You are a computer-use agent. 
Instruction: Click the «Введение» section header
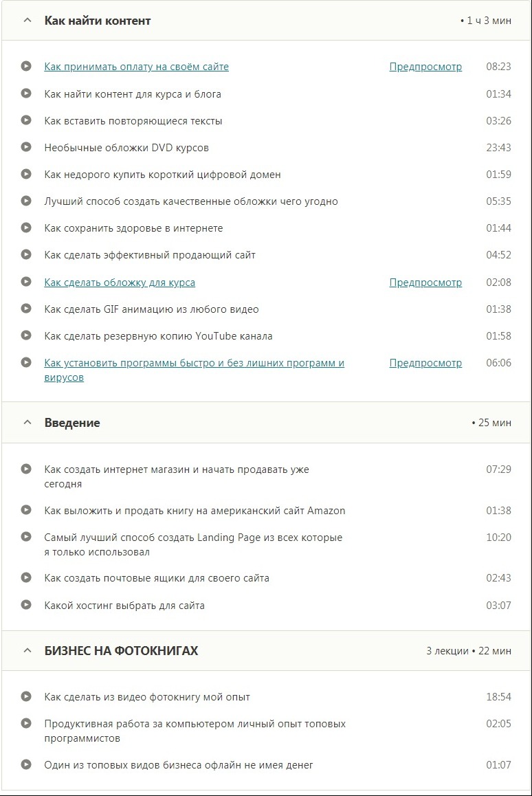point(71,423)
